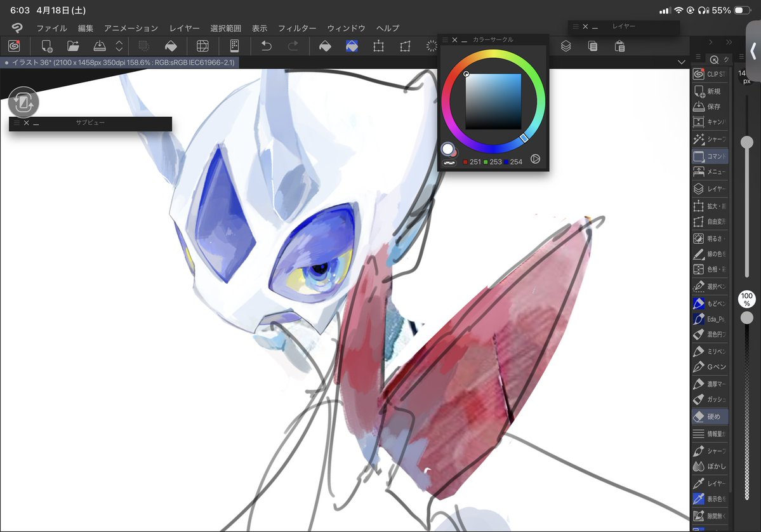The image size is (761, 532).
Task: Select the もどペン brush
Action: point(710,303)
